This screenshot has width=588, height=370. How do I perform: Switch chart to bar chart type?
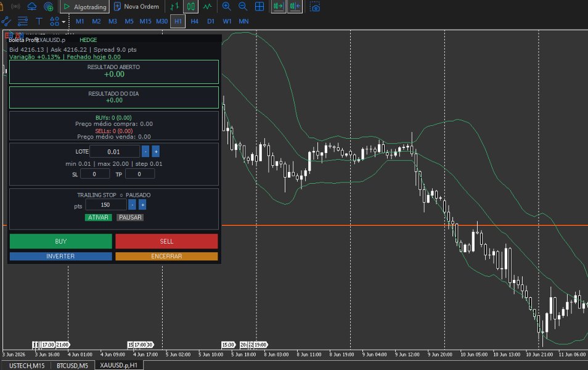pos(174,7)
